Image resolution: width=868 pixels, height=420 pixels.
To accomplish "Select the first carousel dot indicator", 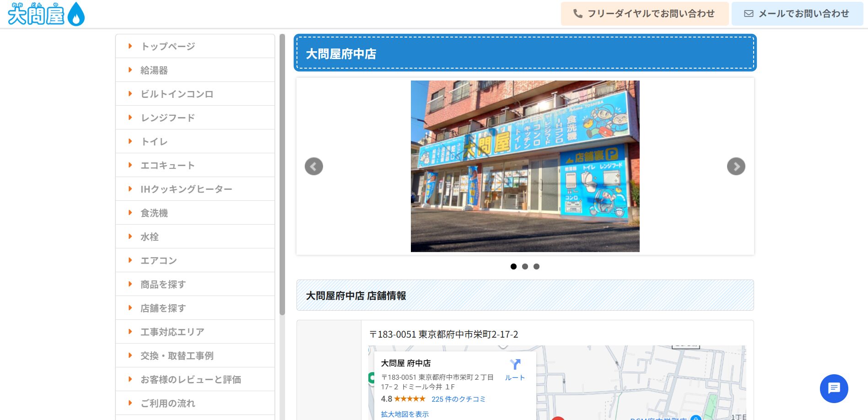I will [x=513, y=266].
